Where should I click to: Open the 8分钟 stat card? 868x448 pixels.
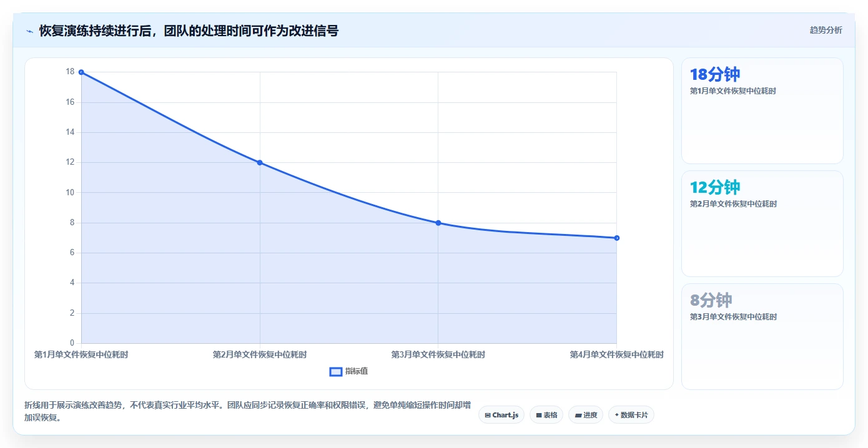(762, 337)
